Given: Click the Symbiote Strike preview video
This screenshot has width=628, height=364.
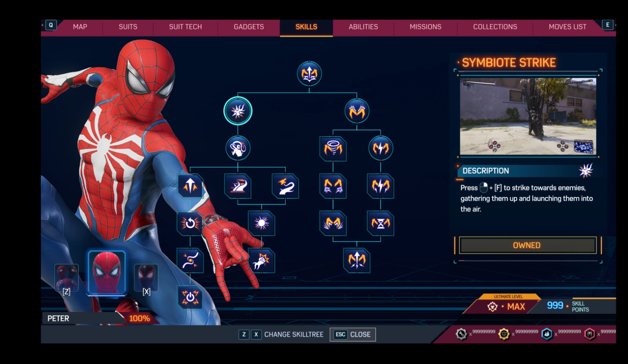Looking at the screenshot, I should (528, 116).
